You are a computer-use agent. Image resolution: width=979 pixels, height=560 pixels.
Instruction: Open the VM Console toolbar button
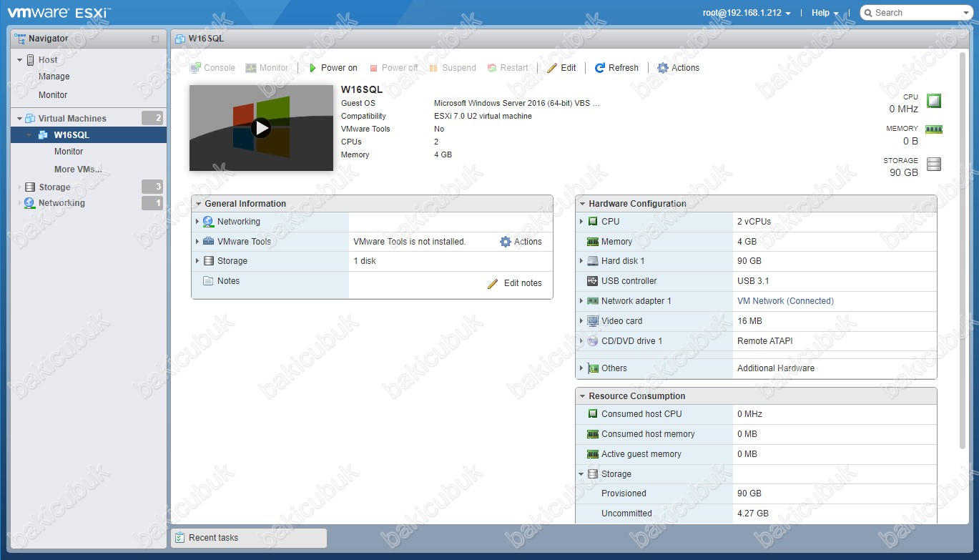coord(212,68)
